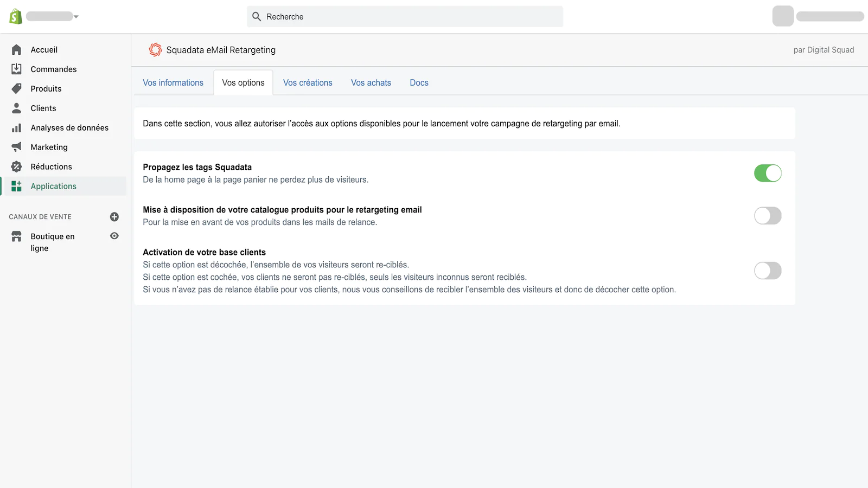Click the Recherche search field

pos(405,17)
